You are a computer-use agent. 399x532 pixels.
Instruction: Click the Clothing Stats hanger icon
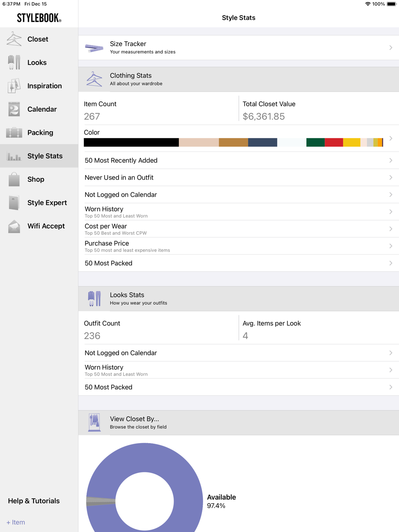coord(94,79)
